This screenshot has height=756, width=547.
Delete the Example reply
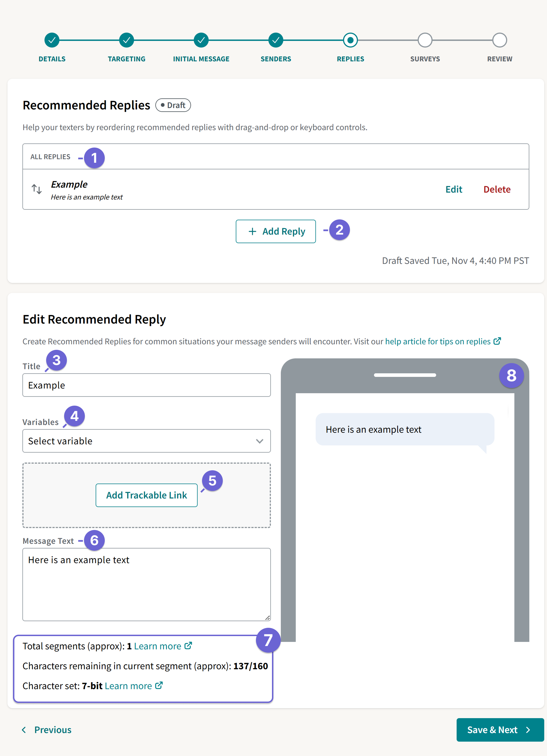click(497, 189)
